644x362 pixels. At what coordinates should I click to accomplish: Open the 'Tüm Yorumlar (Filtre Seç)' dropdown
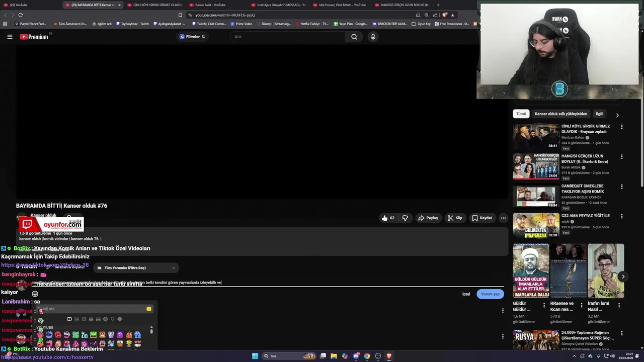tap(136, 268)
